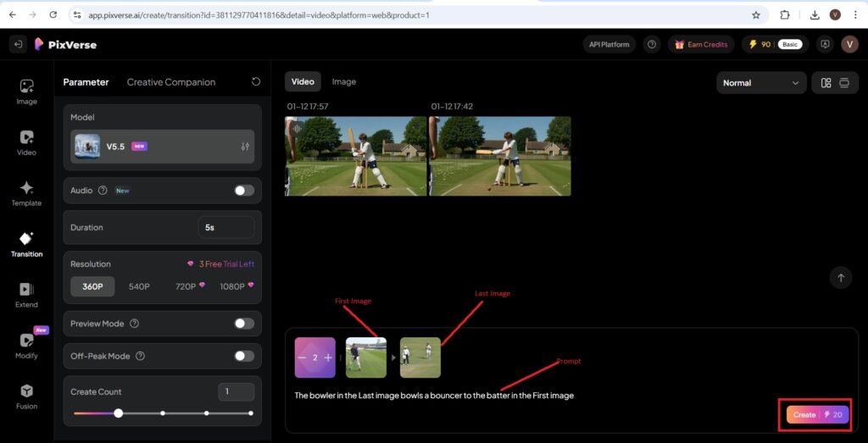
Task: Click the Create Count slider handle
Action: point(119,413)
